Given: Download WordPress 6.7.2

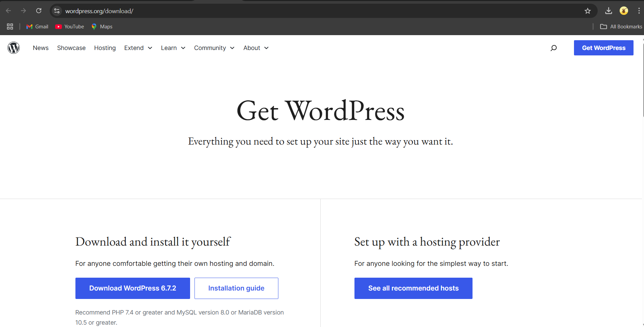Looking at the screenshot, I should (x=133, y=288).
